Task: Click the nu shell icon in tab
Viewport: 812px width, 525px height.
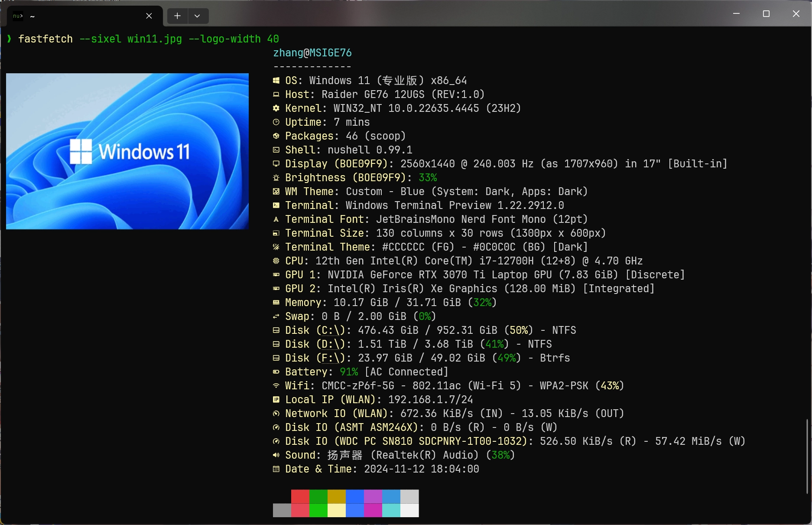Action: (x=18, y=16)
